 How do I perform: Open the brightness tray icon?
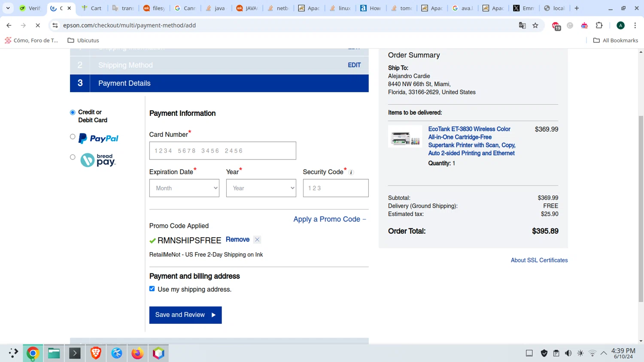[x=580, y=353]
